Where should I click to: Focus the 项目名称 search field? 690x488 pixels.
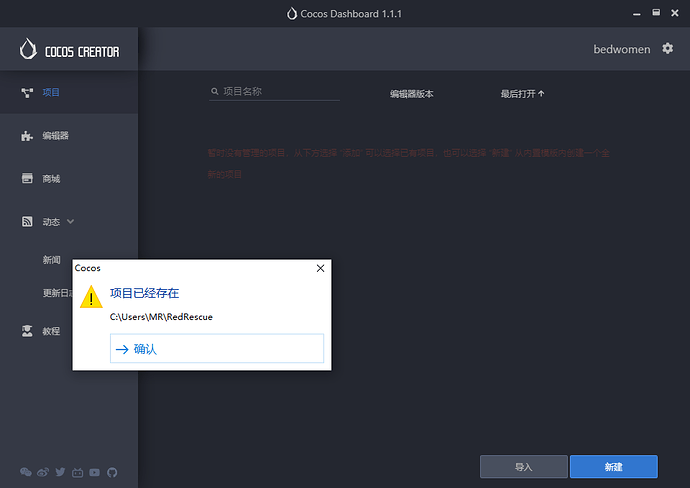(x=274, y=92)
